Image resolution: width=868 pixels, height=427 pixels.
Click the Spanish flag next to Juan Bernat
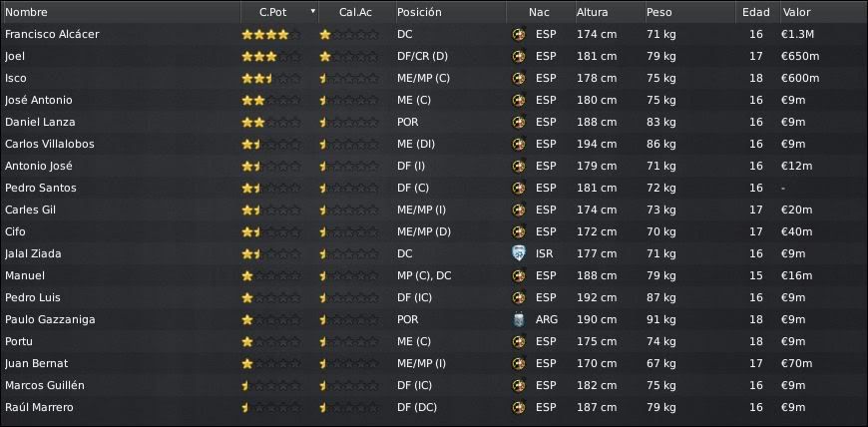click(518, 363)
